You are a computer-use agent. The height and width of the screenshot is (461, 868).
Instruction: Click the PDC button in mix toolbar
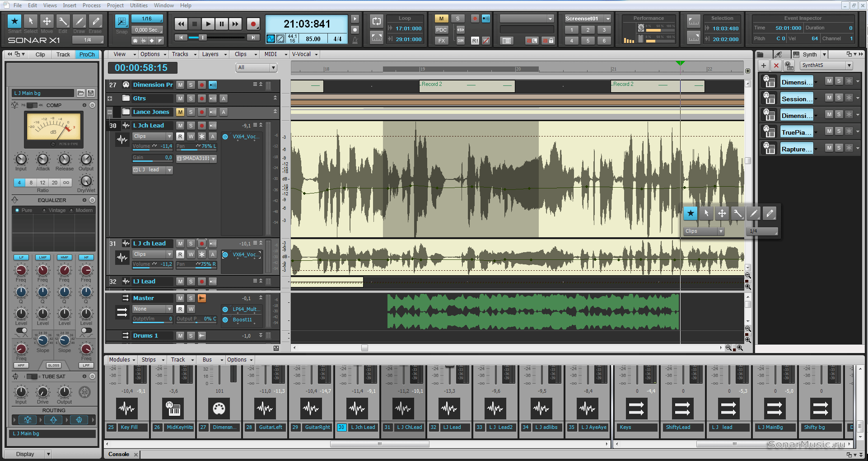point(441,30)
